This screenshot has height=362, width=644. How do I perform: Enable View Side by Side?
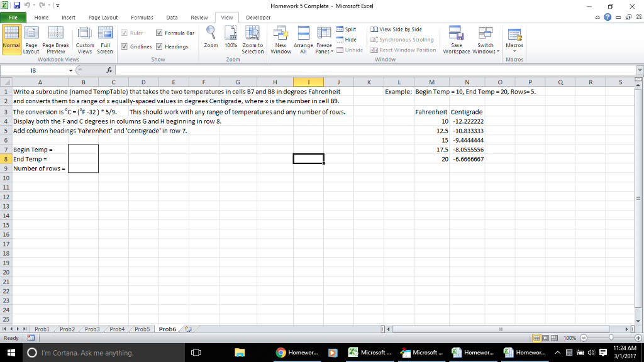click(399, 29)
